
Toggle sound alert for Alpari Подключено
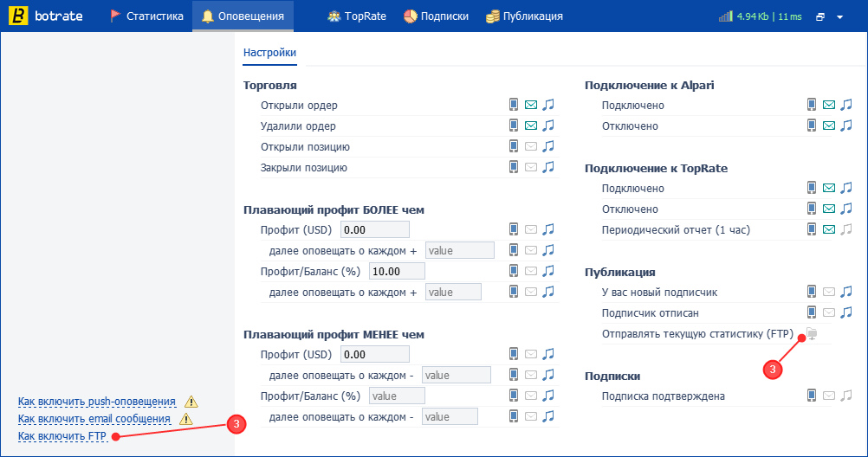pyautogui.click(x=845, y=105)
